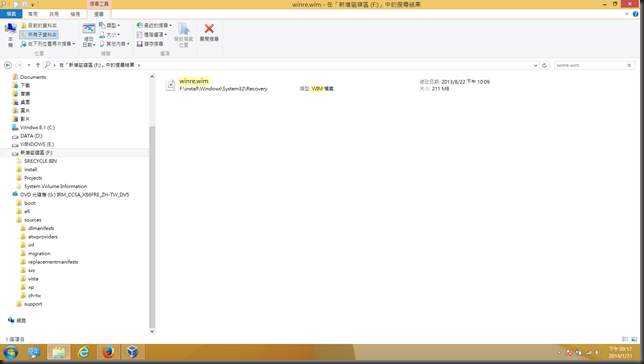The height and width of the screenshot is (364, 644).
Task: Click Windws 8.1 (C:) drive icon
Action: click(x=15, y=127)
